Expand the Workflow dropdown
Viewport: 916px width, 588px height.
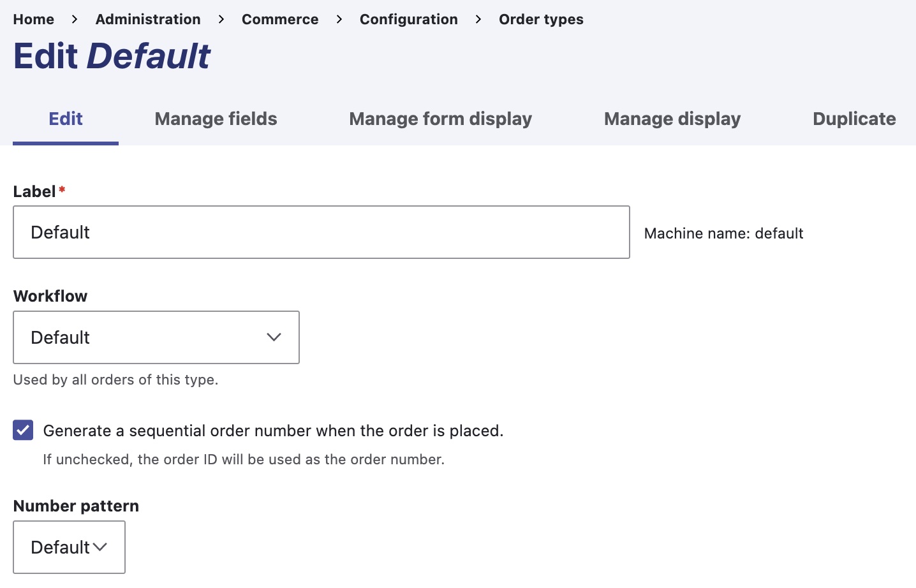156,337
